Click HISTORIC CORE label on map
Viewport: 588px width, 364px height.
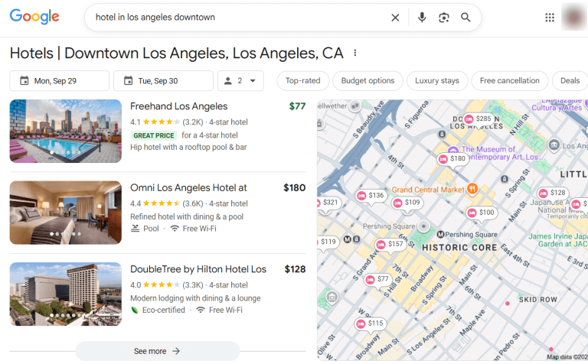tap(459, 248)
